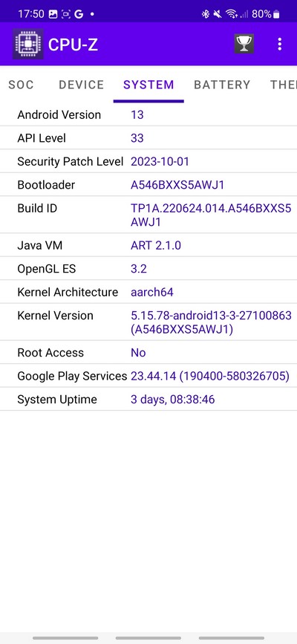The width and height of the screenshot is (297, 644).
Task: Tap the muted sound status icon
Action: [x=218, y=14]
